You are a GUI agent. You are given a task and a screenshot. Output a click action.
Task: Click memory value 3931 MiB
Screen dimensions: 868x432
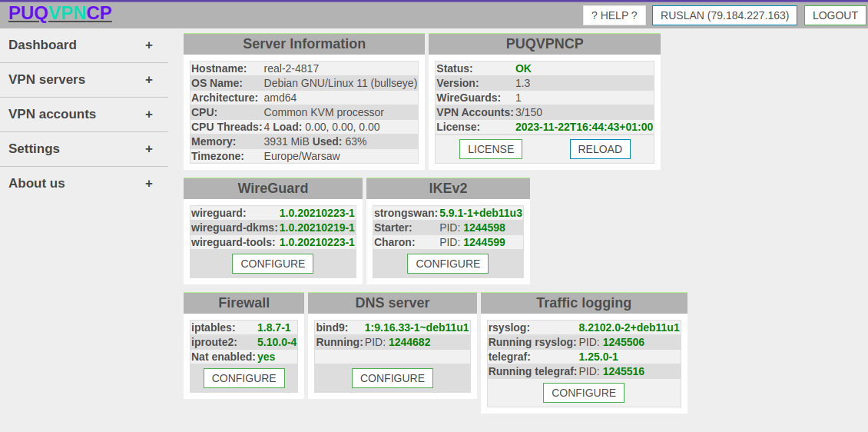click(286, 141)
